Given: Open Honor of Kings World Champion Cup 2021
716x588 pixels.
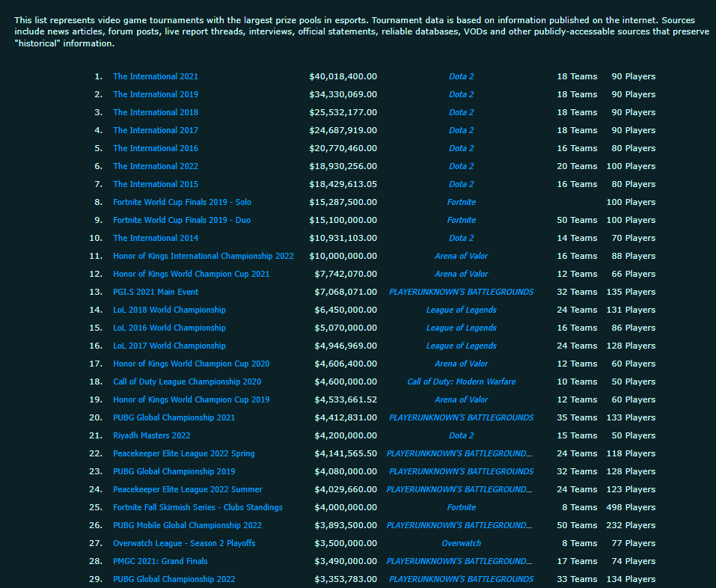Looking at the screenshot, I should pyautogui.click(x=192, y=274).
